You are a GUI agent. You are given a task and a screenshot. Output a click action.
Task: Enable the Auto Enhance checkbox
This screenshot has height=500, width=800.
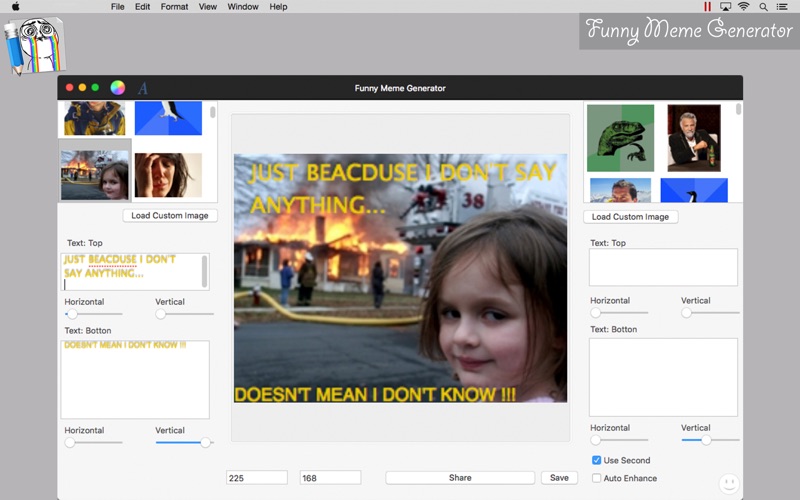[x=596, y=478]
